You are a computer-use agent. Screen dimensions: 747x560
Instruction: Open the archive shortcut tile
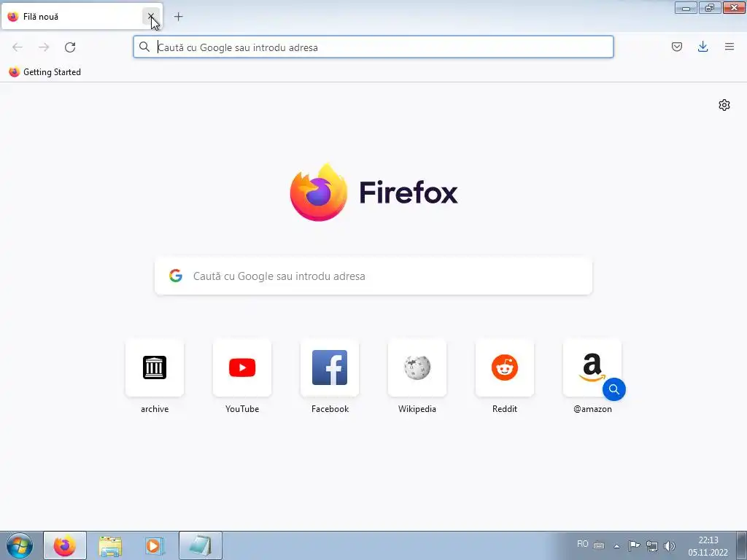tap(155, 367)
